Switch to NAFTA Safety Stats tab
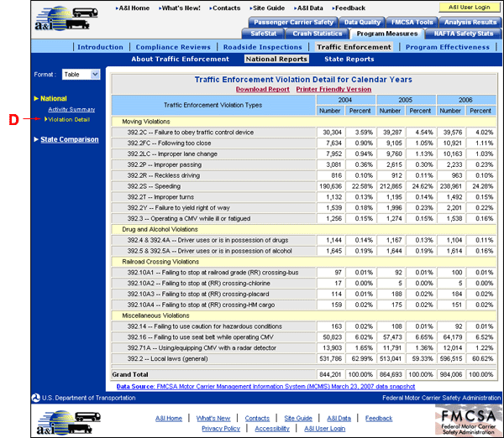504x438 pixels. point(464,34)
